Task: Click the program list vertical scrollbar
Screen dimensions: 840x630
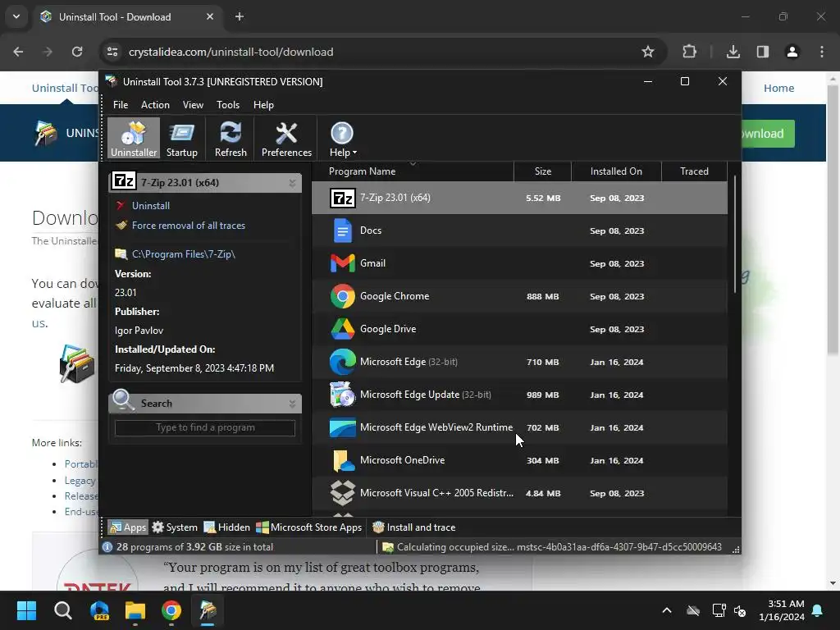Action: [x=735, y=234]
